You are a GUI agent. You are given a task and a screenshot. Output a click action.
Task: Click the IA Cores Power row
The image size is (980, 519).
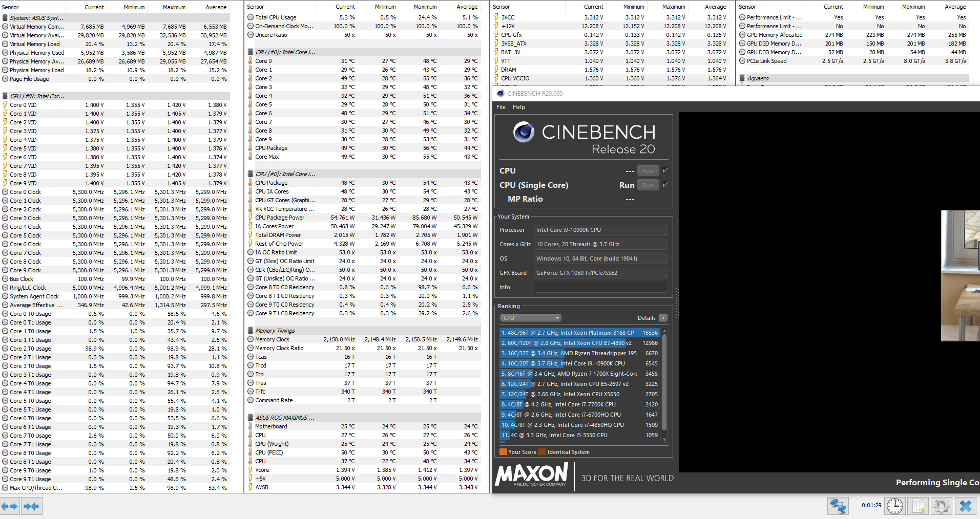[363, 226]
